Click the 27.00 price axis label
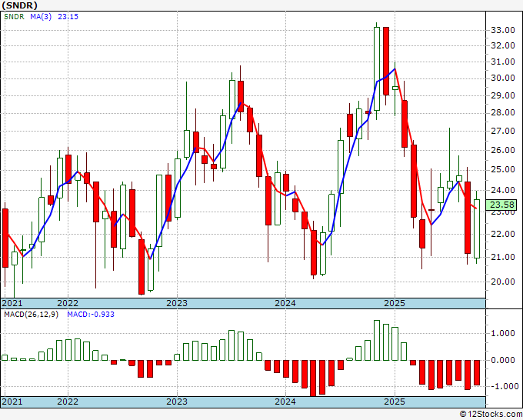This screenshot has width=523, height=420. pos(503,131)
